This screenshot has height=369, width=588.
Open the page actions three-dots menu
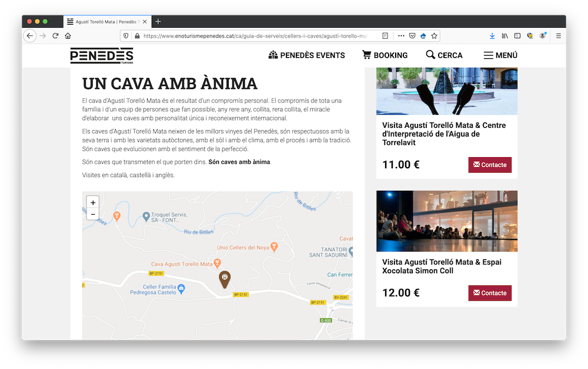tap(401, 36)
